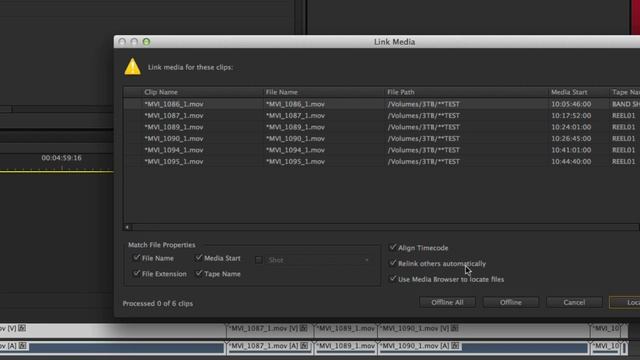
Task: Click media start value 10:26:45:00
Action: pos(571,138)
